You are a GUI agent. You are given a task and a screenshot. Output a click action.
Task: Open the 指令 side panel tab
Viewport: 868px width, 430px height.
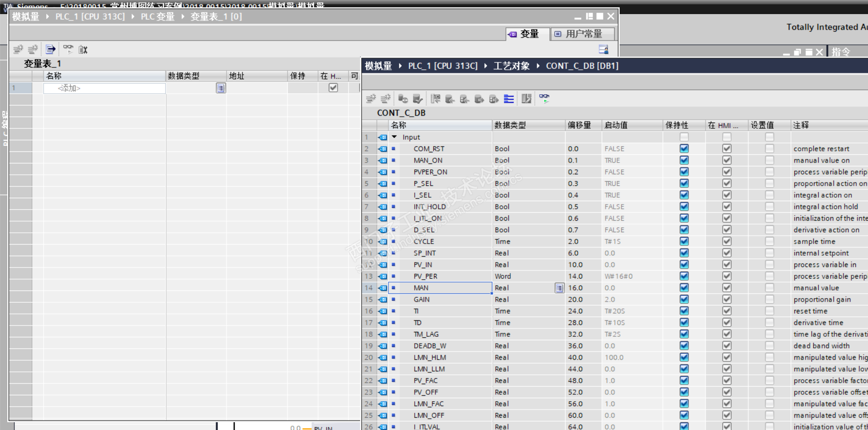pos(841,52)
